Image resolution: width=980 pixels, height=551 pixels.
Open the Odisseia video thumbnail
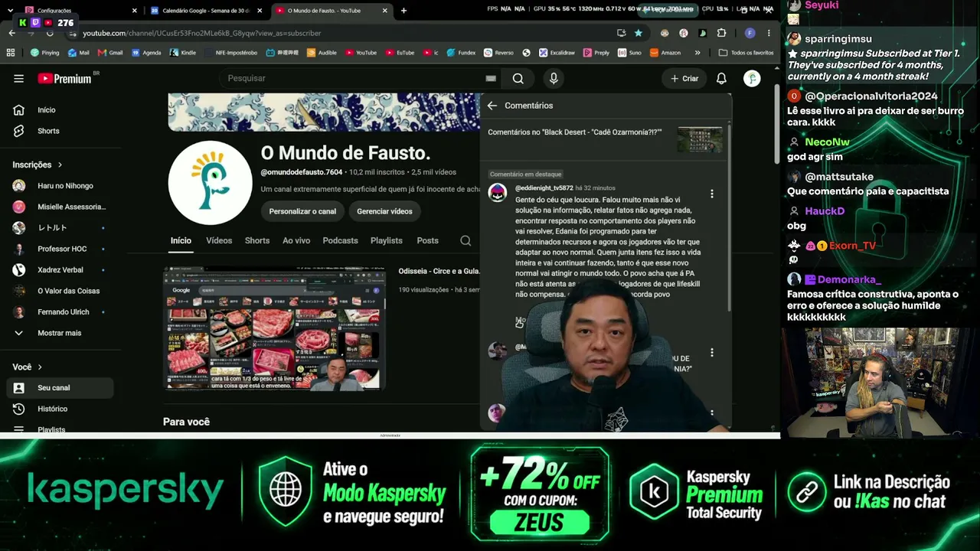tap(274, 328)
